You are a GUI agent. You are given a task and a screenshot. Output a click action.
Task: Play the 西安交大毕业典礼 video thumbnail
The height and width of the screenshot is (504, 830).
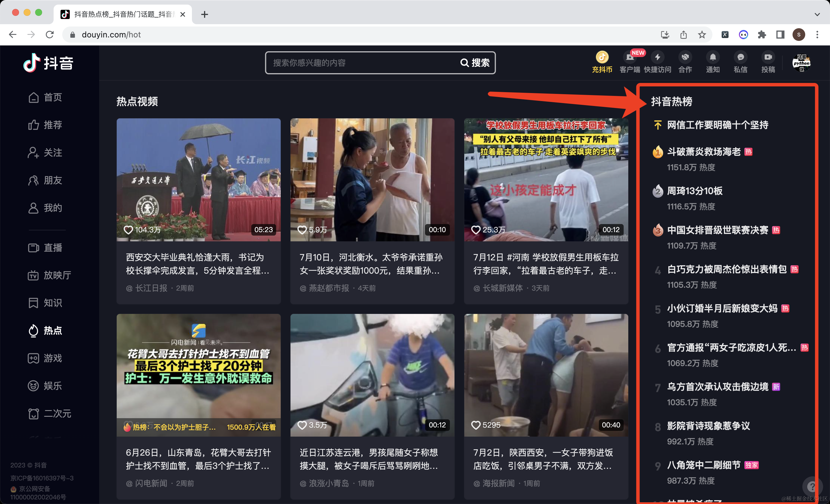point(198,179)
